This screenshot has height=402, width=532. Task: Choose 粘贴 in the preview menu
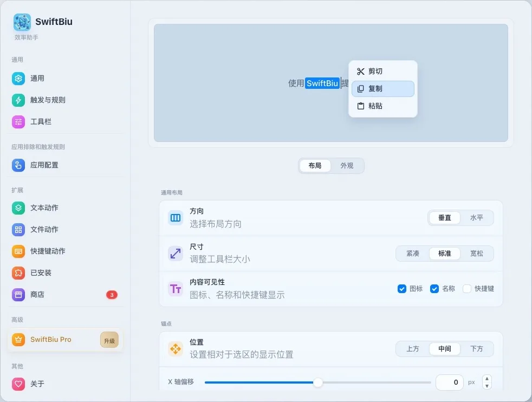[x=382, y=106]
